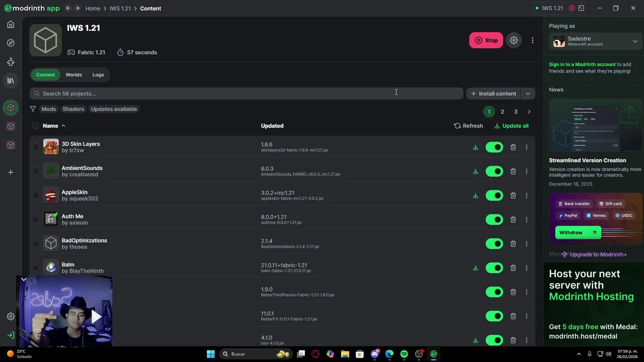This screenshot has height=362, width=644.
Task: Click the Buscar search box in taskbar
Action: click(256, 354)
